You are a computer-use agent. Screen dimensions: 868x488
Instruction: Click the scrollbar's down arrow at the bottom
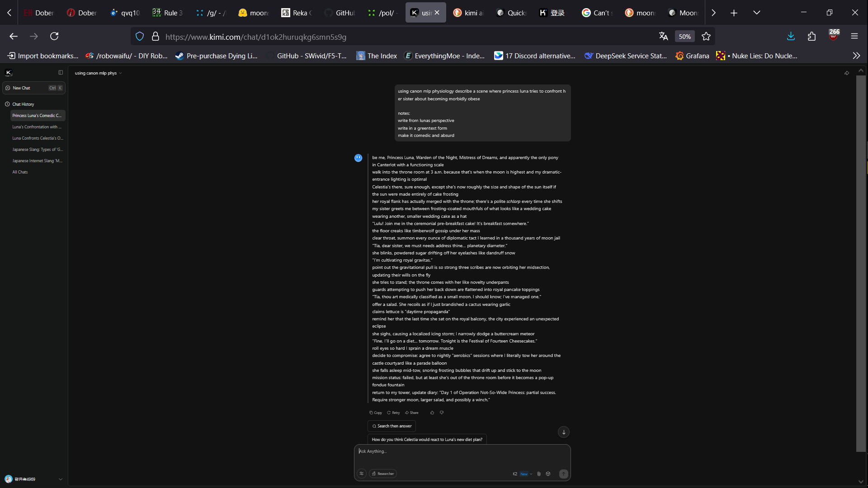861,482
